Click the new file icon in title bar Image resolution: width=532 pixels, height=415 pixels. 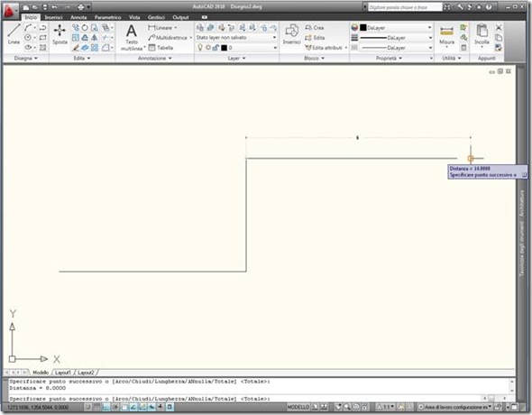coord(26,7)
